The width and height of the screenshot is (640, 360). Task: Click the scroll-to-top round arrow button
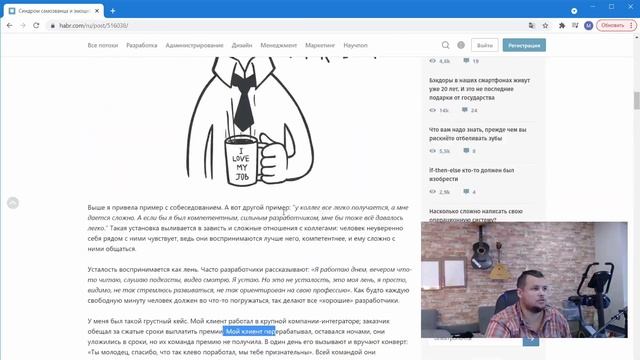tap(13, 203)
